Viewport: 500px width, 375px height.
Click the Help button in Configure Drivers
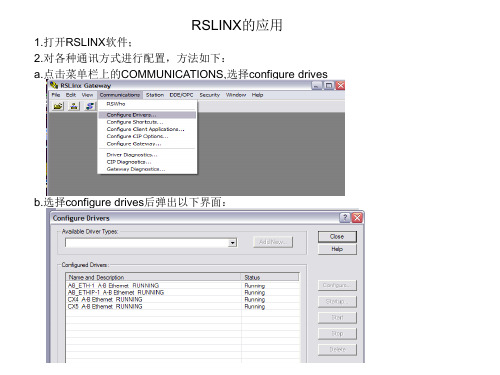click(x=337, y=249)
